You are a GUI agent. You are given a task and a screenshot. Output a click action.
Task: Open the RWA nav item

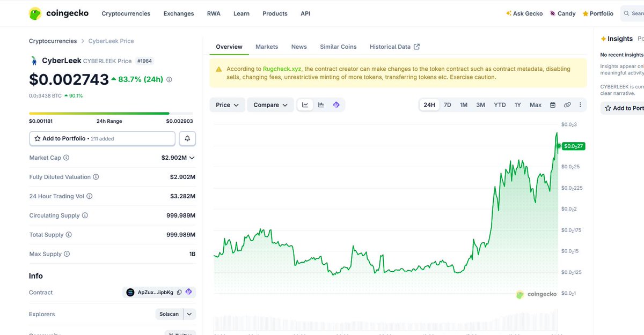214,13
